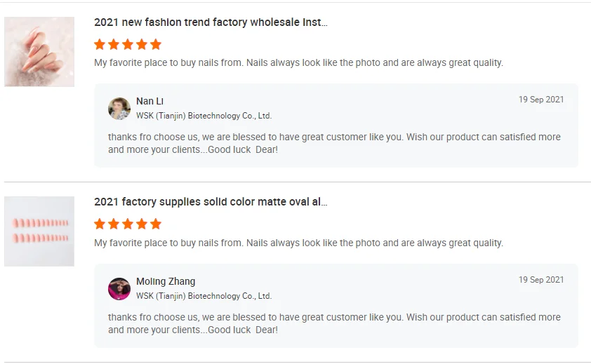The height and width of the screenshot is (364, 591).
Task: Open the hand with nails product thumbnail
Action: (39, 52)
